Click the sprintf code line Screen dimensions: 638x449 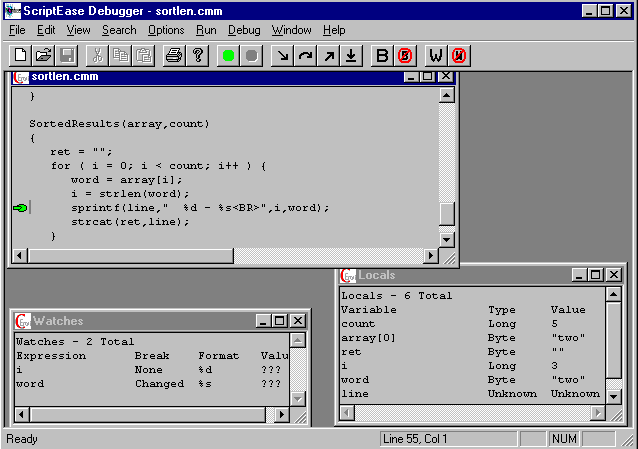[200, 208]
